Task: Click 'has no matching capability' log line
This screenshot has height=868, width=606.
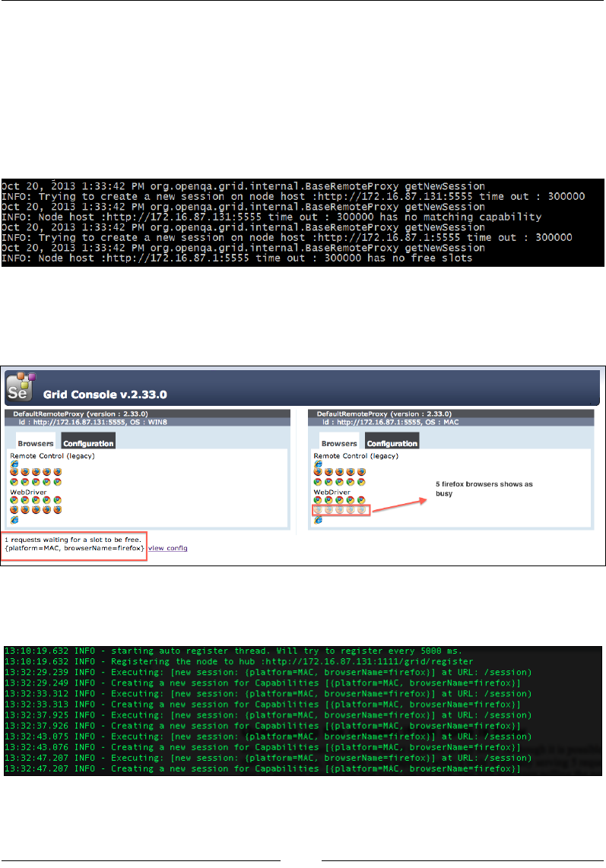Action: 271,217
